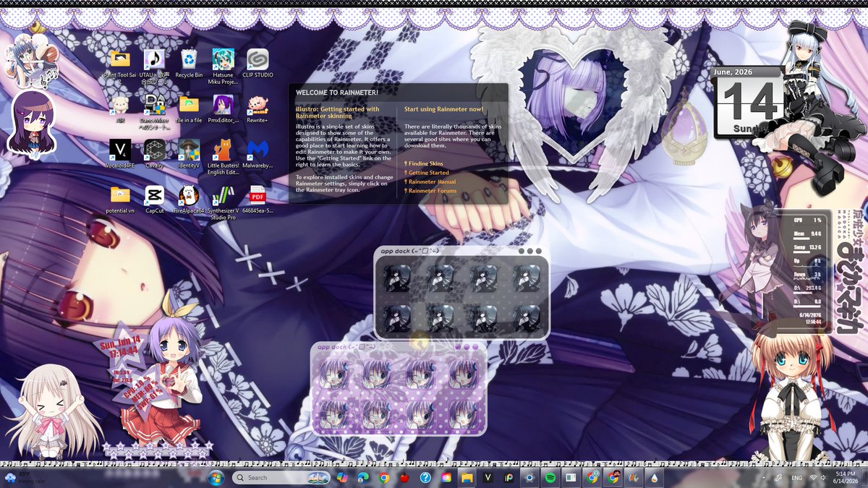Open Spotify from the taskbar
Screen dimensions: 868x488
(x=550, y=477)
